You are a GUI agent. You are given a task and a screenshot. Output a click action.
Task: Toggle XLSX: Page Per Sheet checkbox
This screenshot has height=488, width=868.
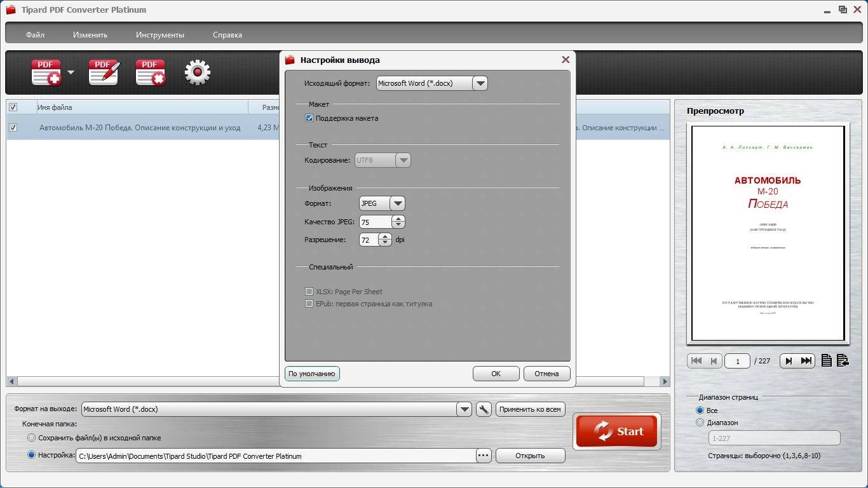pos(309,292)
